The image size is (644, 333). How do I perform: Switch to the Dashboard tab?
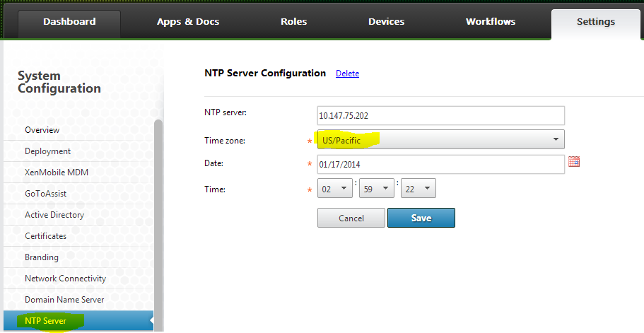pyautogui.click(x=69, y=22)
